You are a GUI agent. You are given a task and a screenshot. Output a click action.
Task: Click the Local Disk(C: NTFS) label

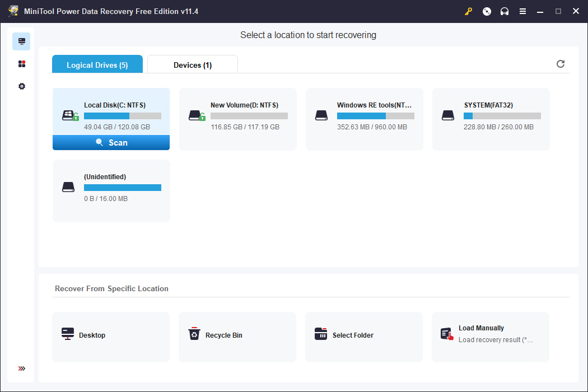[x=115, y=105]
